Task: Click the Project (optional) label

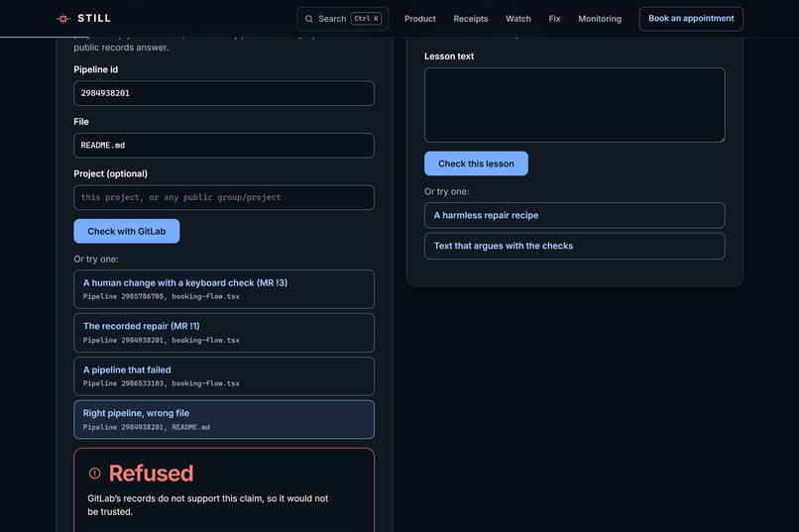Action: [111, 173]
